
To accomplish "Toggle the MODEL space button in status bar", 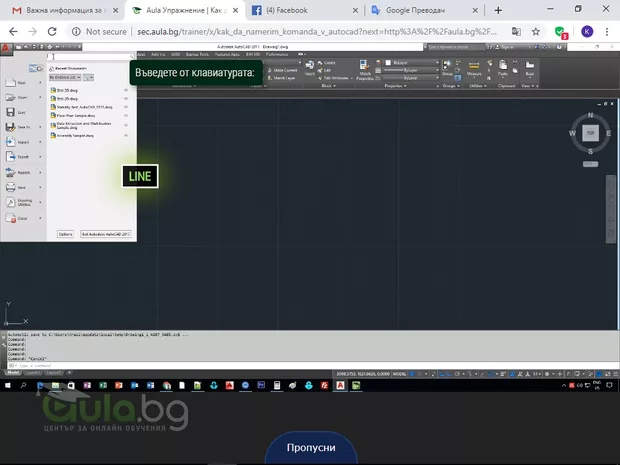I will tap(399, 374).
